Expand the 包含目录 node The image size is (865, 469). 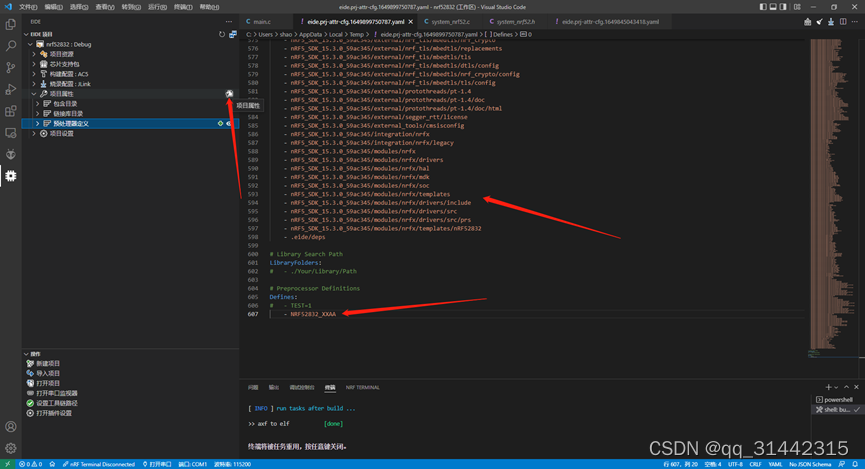38,104
